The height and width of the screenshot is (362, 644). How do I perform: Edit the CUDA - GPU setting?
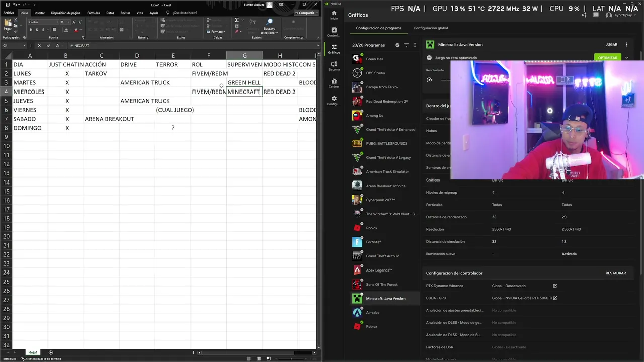[555, 298]
